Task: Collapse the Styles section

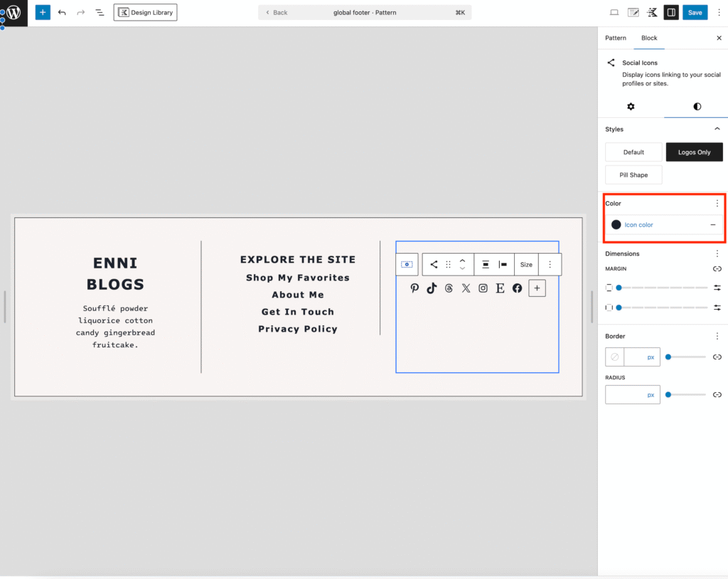Action: (717, 129)
